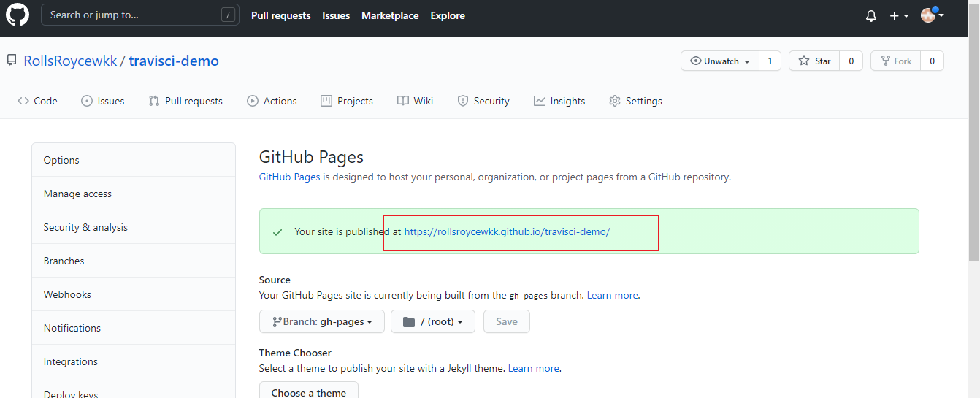Switch to the Settings tab
Screen dimensions: 980x398
pyautogui.click(x=635, y=101)
